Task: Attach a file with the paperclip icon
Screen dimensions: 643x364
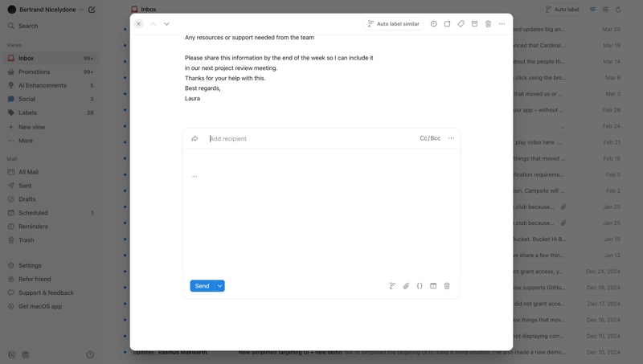Action: pyautogui.click(x=406, y=286)
